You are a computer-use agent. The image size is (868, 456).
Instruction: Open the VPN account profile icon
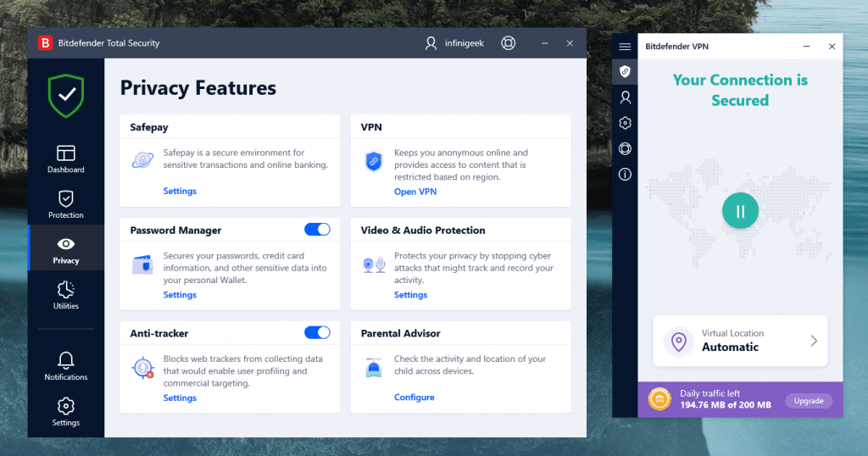point(626,97)
